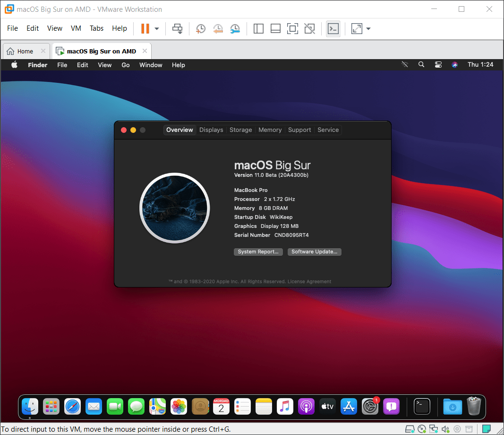Viewport: 504px width, 435px height.
Task: Open the power options dropdown beside Pause
Action: pos(157,29)
